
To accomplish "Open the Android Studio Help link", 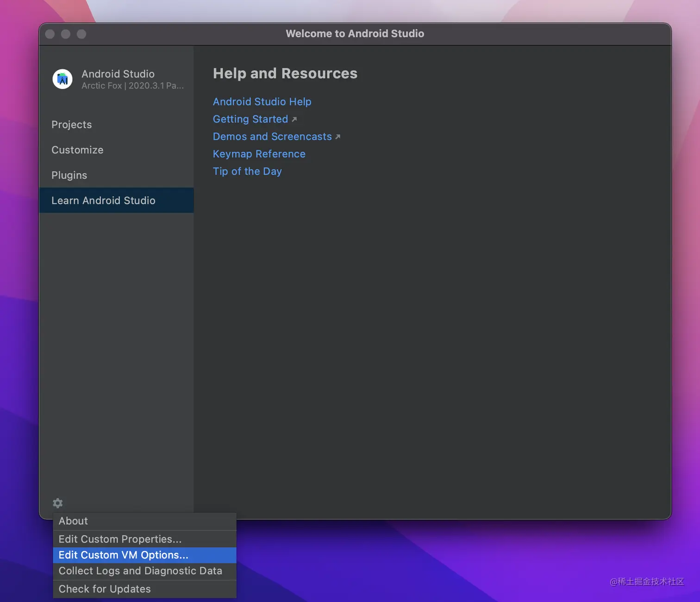I will (x=262, y=102).
